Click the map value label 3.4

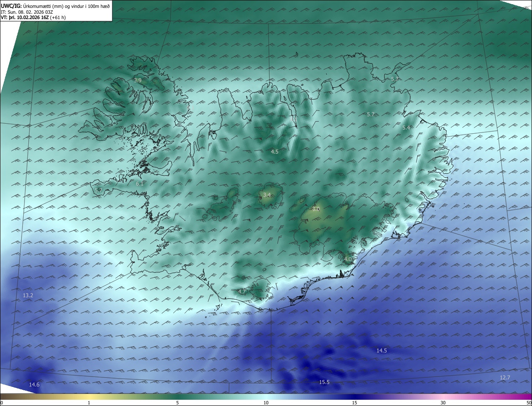(x=267, y=195)
